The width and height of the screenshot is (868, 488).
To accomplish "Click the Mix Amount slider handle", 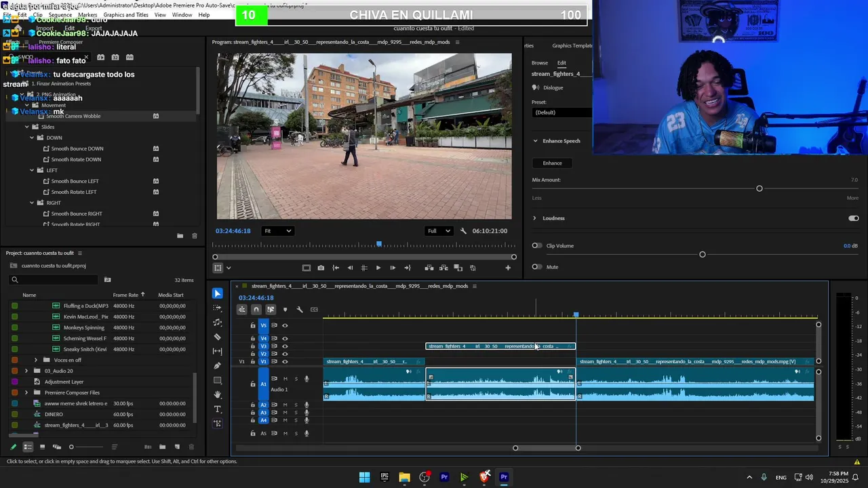I will [759, 188].
